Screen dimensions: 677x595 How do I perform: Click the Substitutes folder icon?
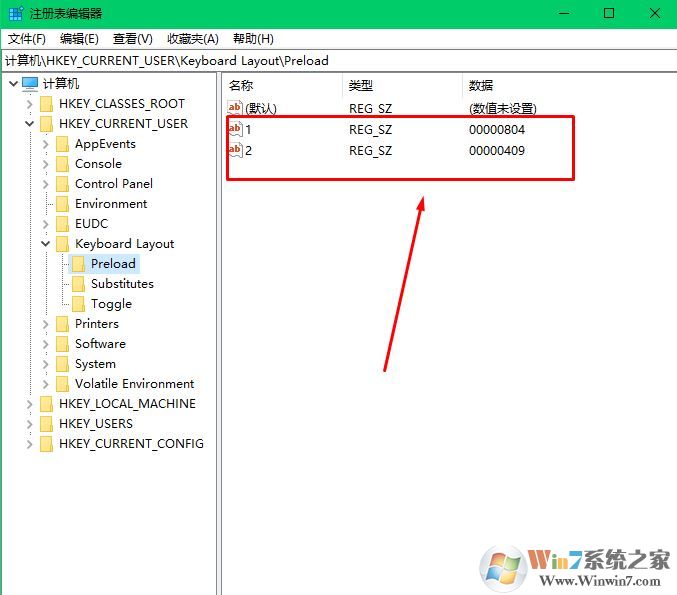pyautogui.click(x=79, y=284)
